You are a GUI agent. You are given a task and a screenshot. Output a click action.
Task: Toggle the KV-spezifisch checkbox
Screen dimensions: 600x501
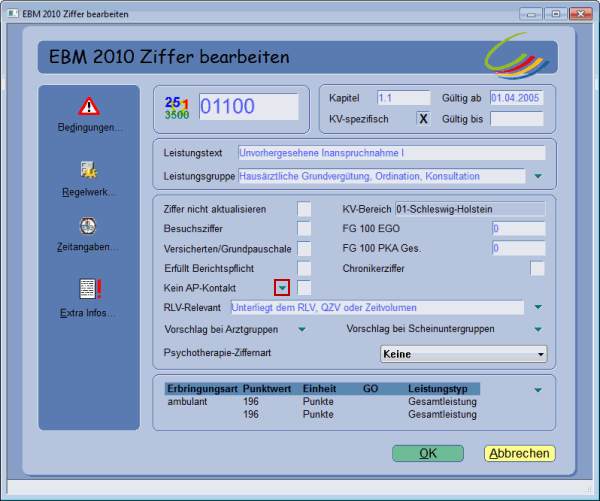pos(423,119)
